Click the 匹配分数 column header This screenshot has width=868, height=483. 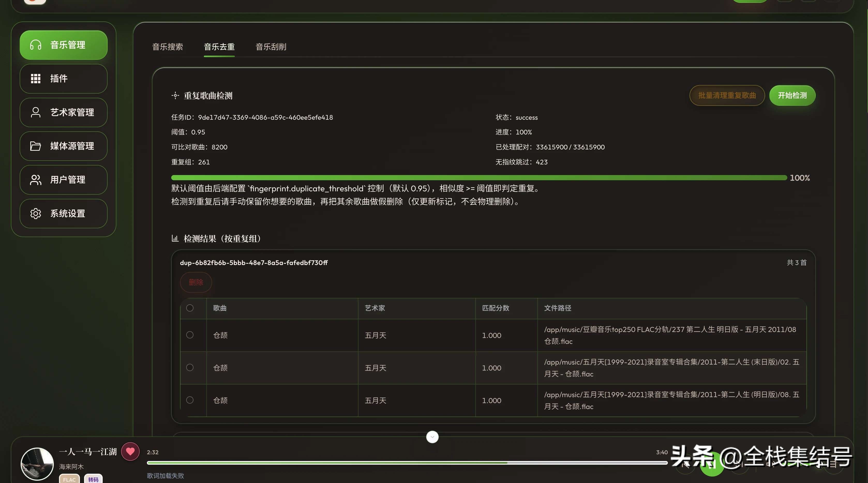click(496, 308)
